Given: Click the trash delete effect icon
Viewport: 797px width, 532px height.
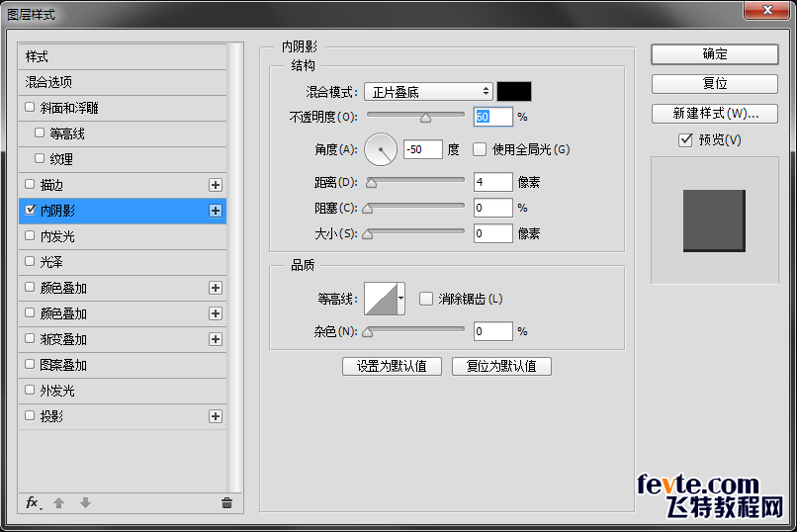Looking at the screenshot, I should (226, 503).
